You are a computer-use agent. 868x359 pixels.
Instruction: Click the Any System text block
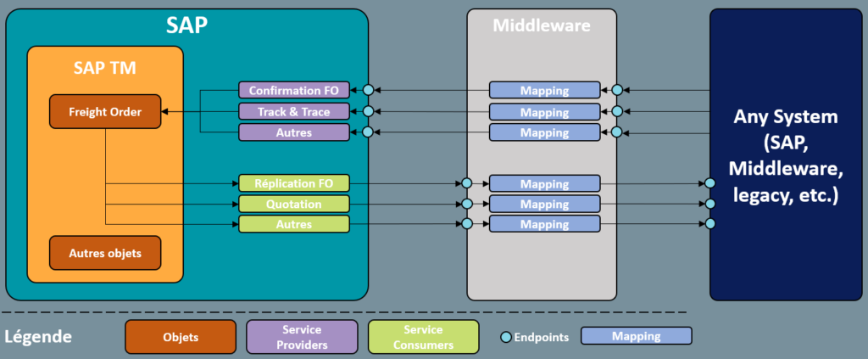point(786,156)
